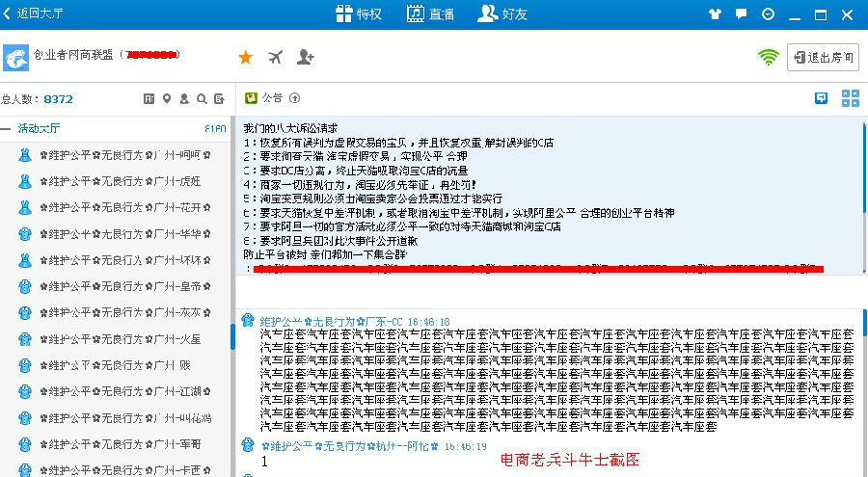Open the 好友 friends tab
This screenshot has height=477, width=868.
502,13
